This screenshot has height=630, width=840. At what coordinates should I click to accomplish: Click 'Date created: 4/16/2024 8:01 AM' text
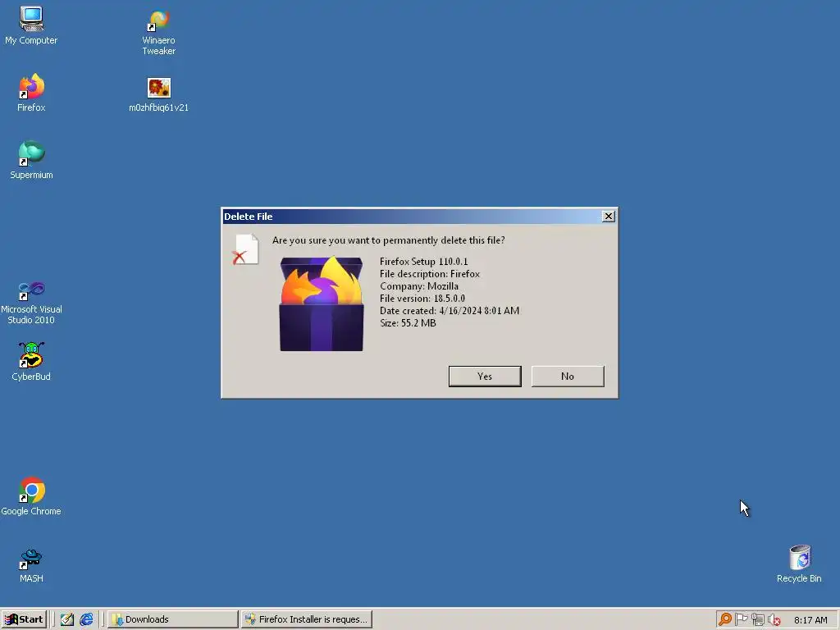click(450, 311)
